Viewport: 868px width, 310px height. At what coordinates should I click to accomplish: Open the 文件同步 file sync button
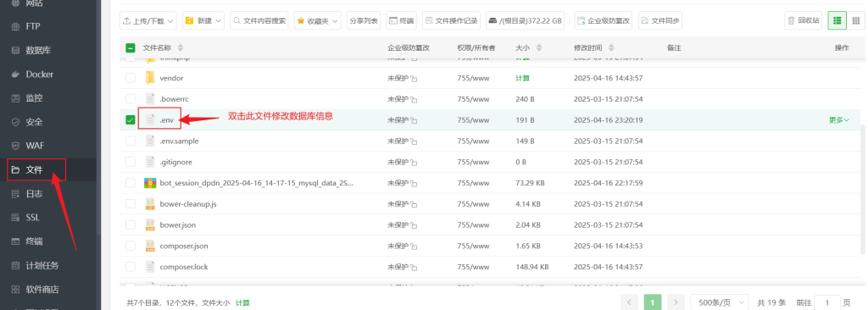[x=659, y=21]
